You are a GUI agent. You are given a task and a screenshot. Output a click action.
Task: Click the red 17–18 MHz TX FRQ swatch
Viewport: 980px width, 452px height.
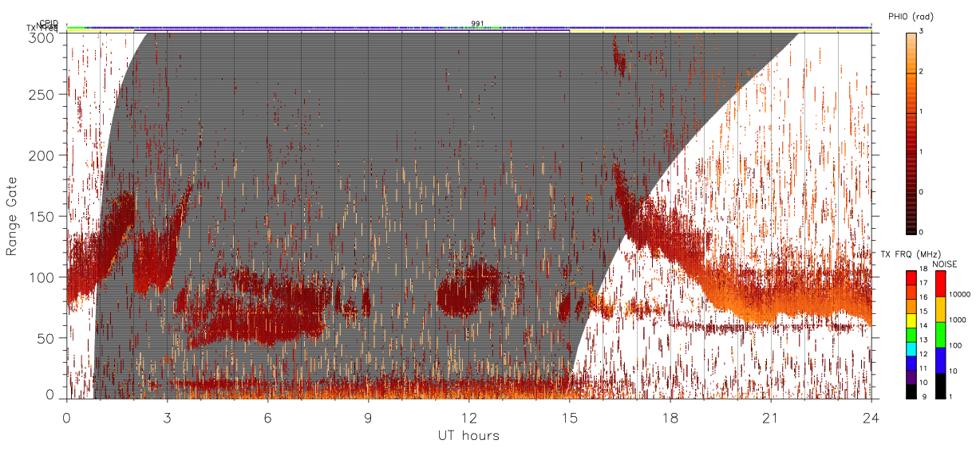pyautogui.click(x=911, y=278)
